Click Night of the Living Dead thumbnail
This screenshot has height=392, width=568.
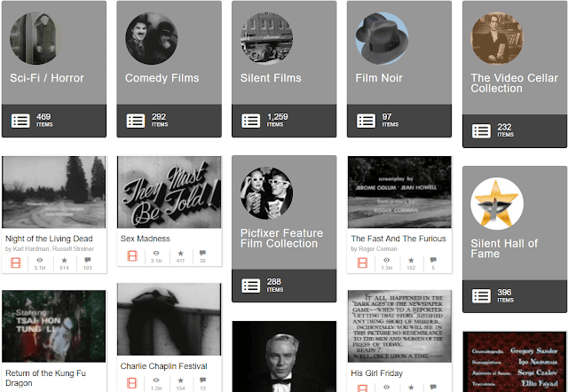54,192
